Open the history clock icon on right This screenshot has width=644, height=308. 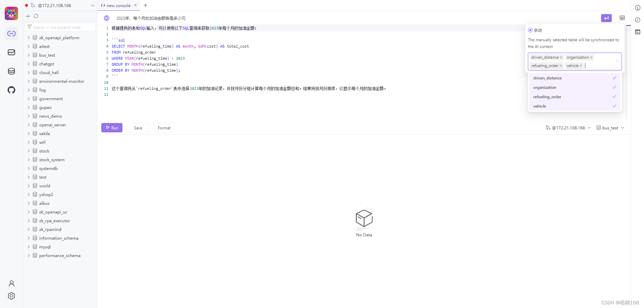click(x=638, y=20)
